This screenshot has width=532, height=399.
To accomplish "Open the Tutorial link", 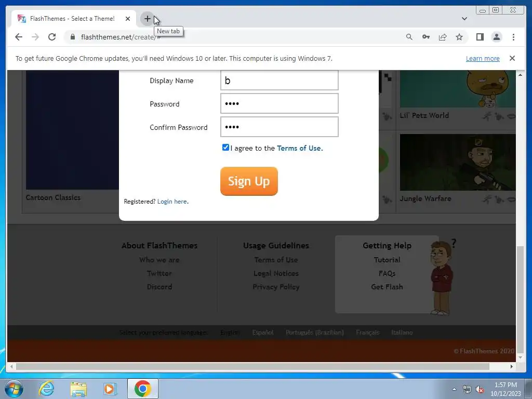I will click(x=387, y=260).
